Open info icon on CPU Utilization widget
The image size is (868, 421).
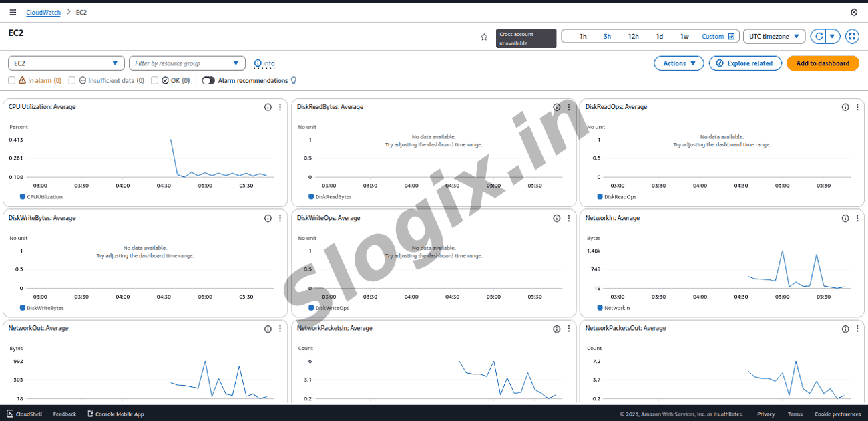coord(268,107)
